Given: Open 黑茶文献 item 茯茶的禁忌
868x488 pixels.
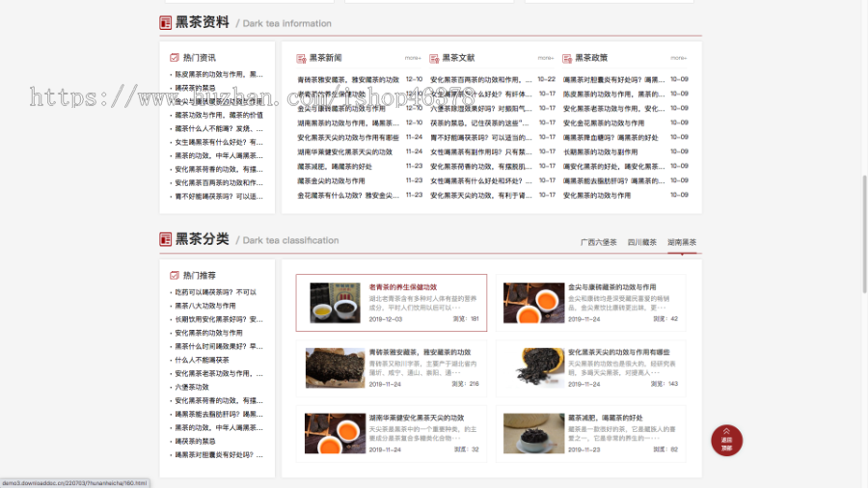Looking at the screenshot, I should tap(479, 122).
